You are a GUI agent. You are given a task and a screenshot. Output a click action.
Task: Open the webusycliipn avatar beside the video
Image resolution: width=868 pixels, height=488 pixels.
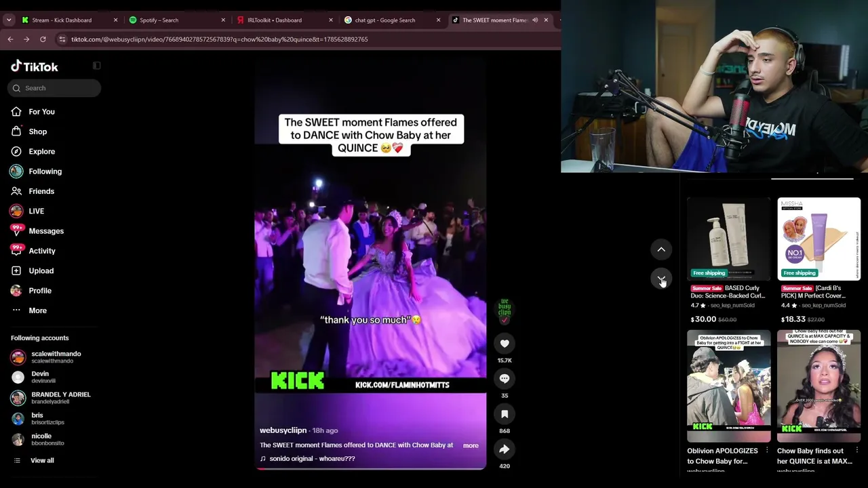click(505, 311)
